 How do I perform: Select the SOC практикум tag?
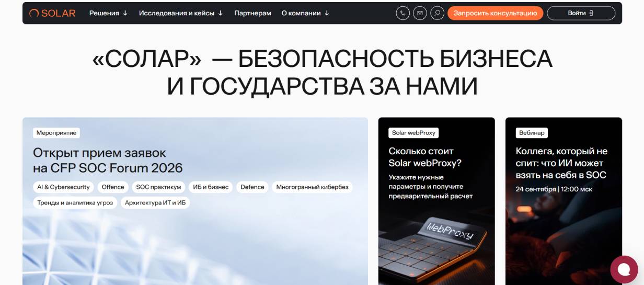tap(158, 187)
